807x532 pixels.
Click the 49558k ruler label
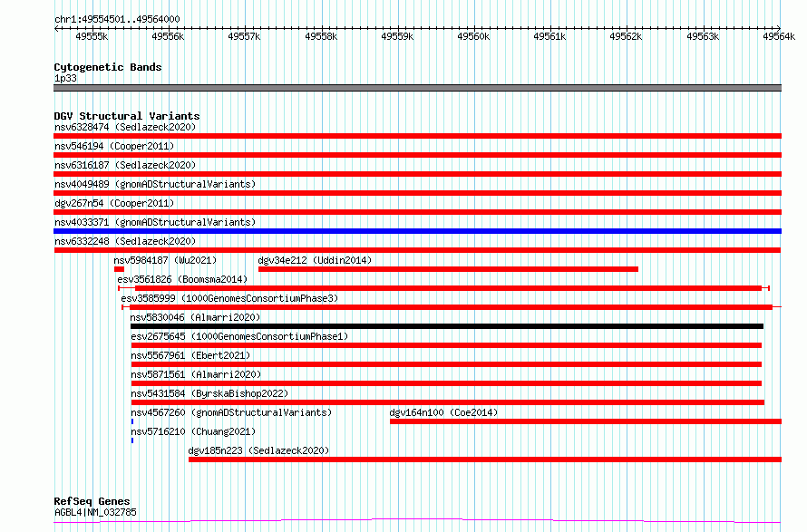(x=321, y=36)
